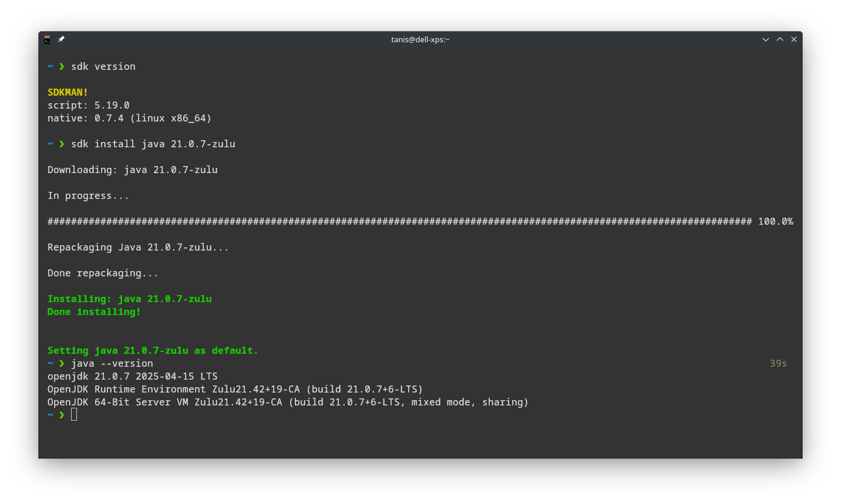Screen dimensions: 841x504
Task: Click the 'native: 0.7.4' output line
Action: pyautogui.click(x=129, y=118)
